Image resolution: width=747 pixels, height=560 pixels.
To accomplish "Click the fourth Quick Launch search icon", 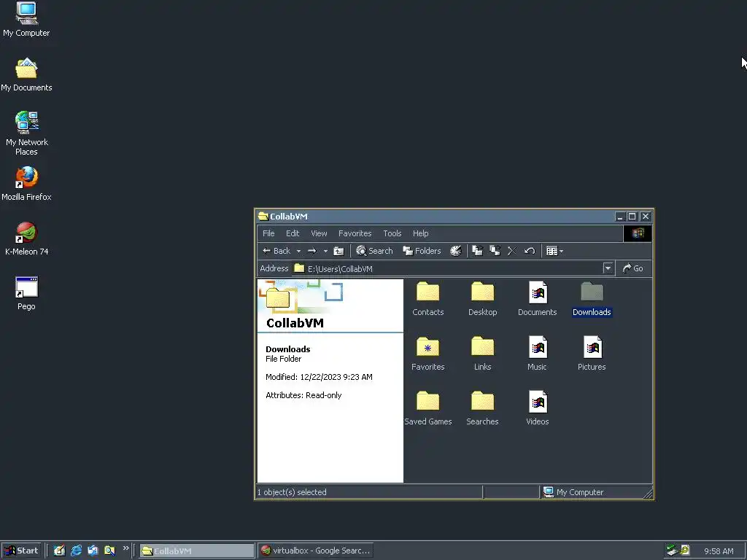I will pos(109,551).
